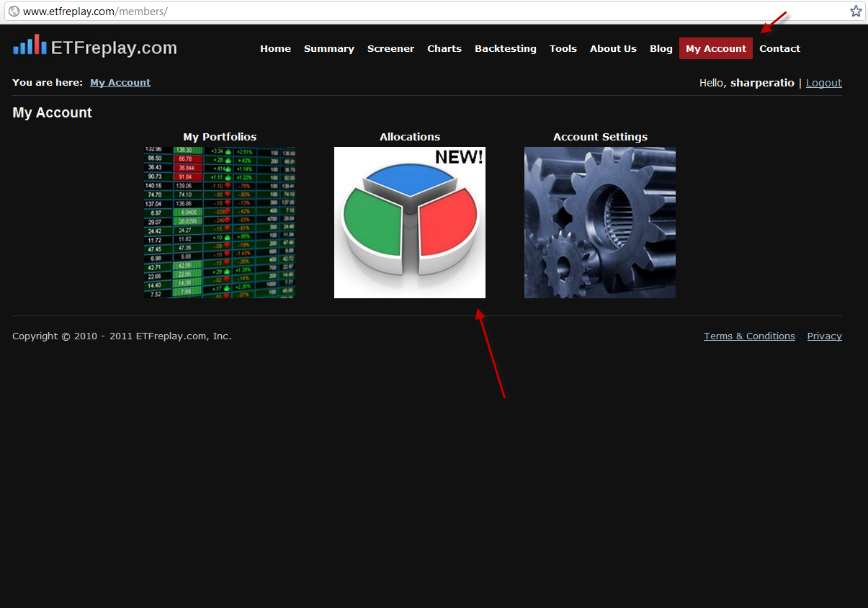Click the copyright notice text

coord(122,336)
